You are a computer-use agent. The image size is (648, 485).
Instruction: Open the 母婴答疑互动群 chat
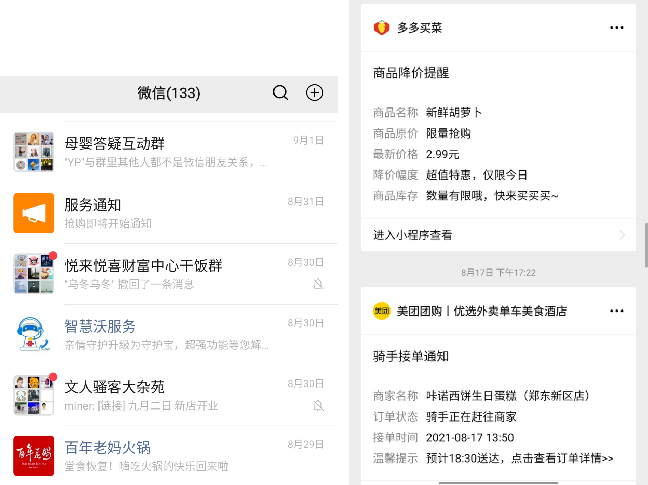click(x=169, y=152)
